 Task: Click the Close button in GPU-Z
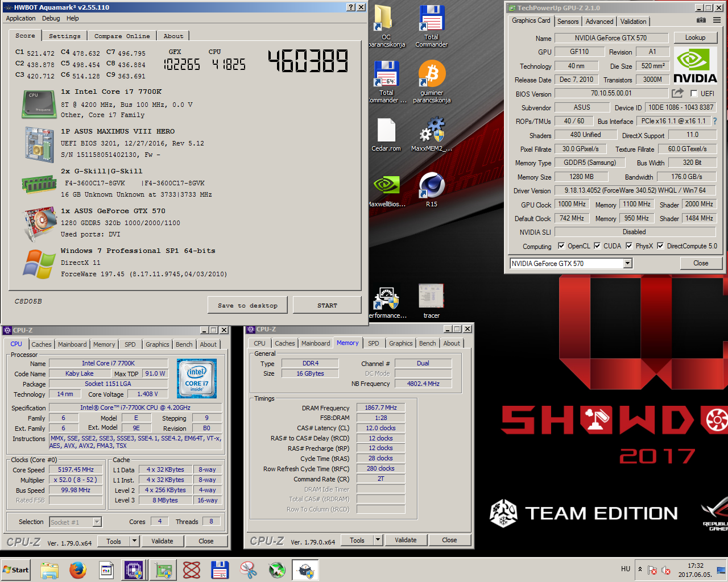pos(701,263)
